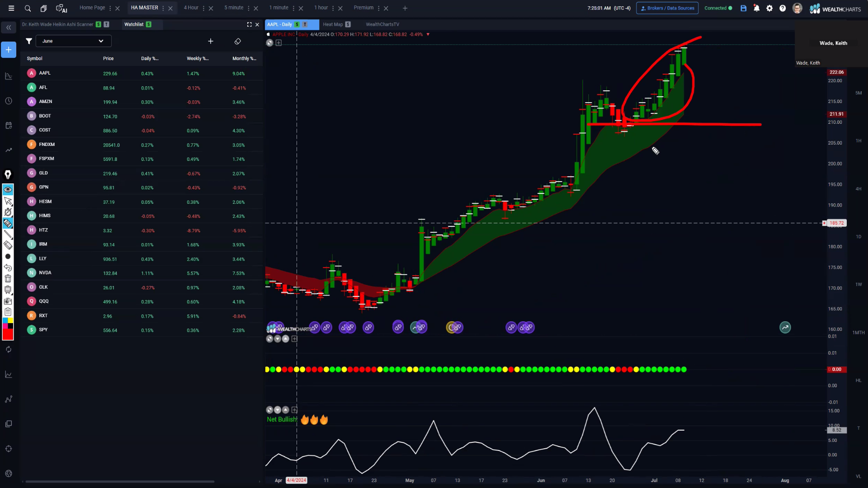Open the search magnifier icon
Image resolution: width=868 pixels, height=488 pixels.
pyautogui.click(x=28, y=8)
